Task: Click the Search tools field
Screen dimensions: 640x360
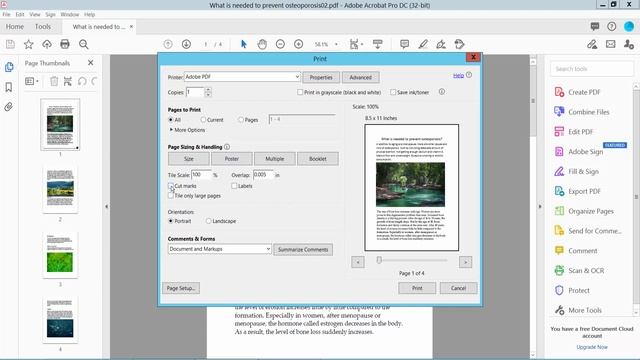Action: pyautogui.click(x=591, y=69)
